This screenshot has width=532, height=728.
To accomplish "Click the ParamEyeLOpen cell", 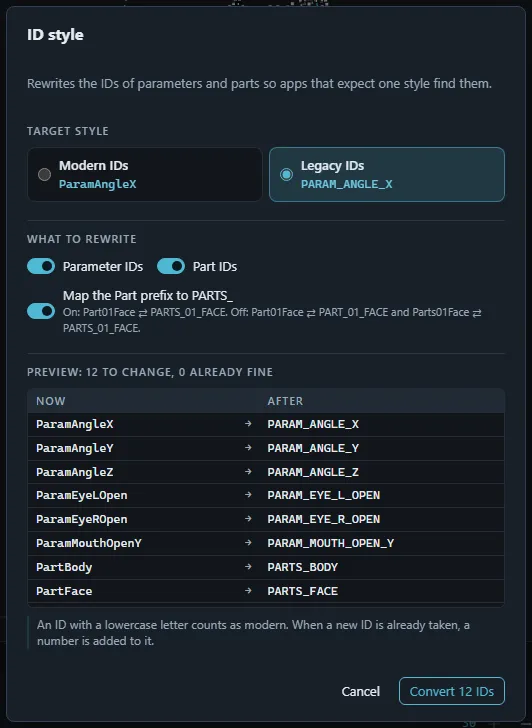I will point(82,495).
